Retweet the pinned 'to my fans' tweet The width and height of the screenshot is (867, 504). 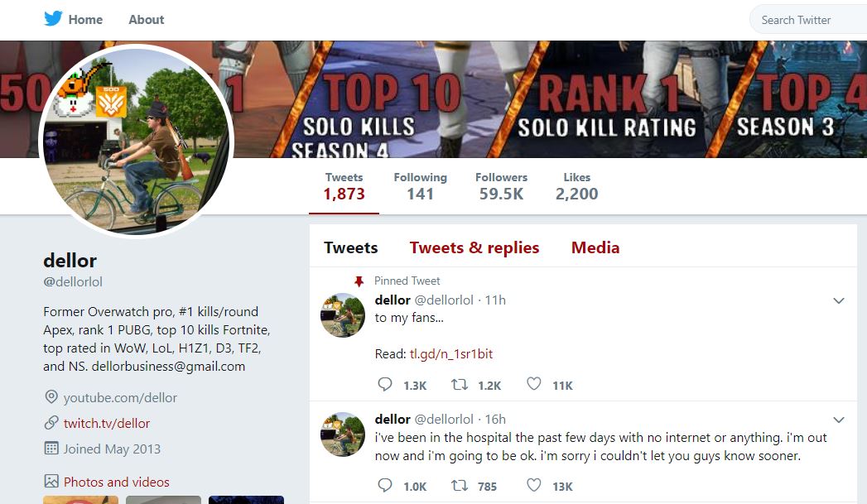click(459, 385)
